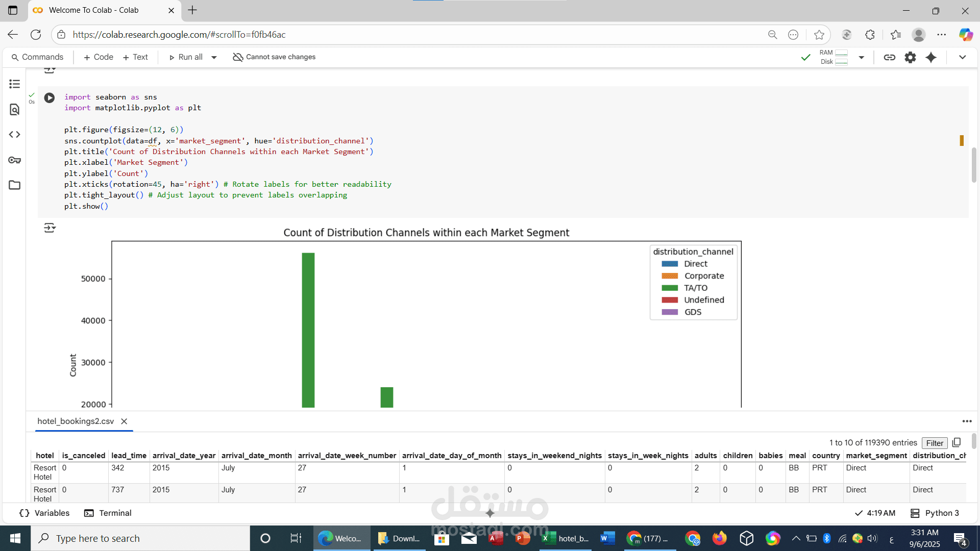Open the RAM Disk resources dropdown arrow
This screenshot has height=551, width=980.
(x=862, y=58)
